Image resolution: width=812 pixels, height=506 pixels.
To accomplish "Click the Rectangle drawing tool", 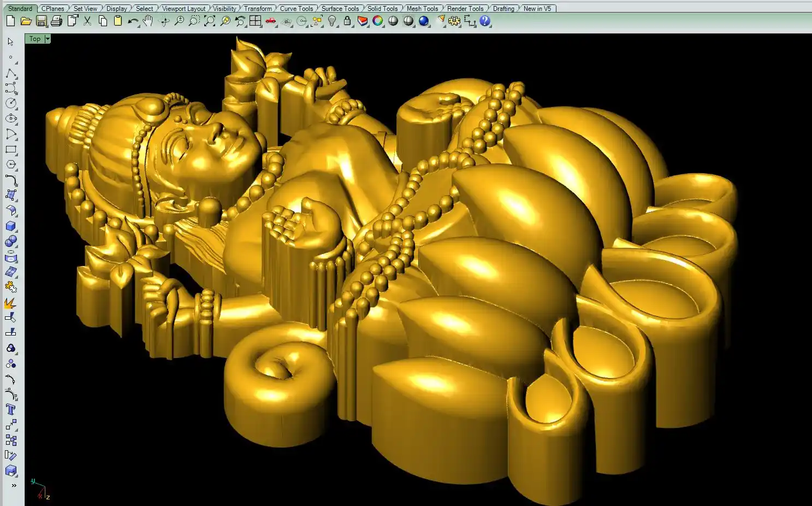I will pyautogui.click(x=10, y=149).
